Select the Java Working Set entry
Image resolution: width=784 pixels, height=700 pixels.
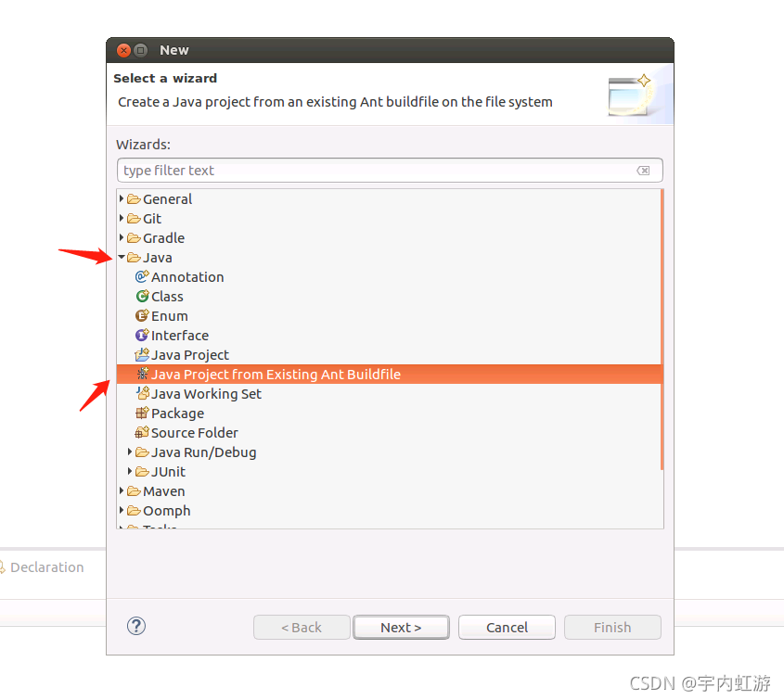206,394
